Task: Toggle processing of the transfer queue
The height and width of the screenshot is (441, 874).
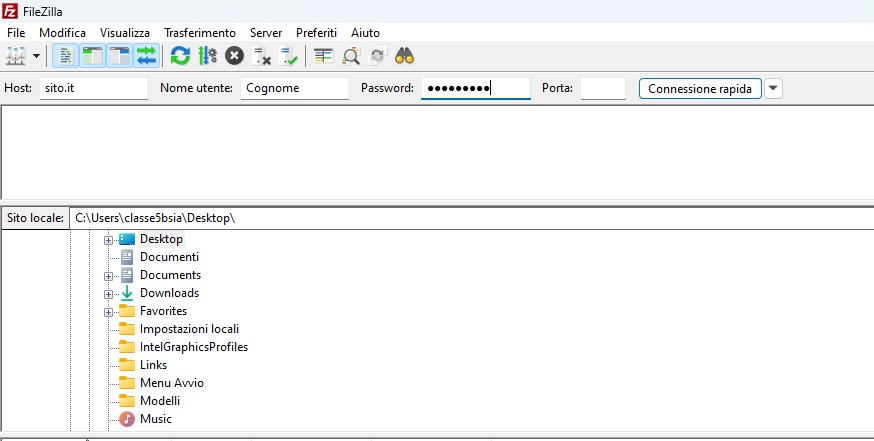Action: (x=207, y=56)
